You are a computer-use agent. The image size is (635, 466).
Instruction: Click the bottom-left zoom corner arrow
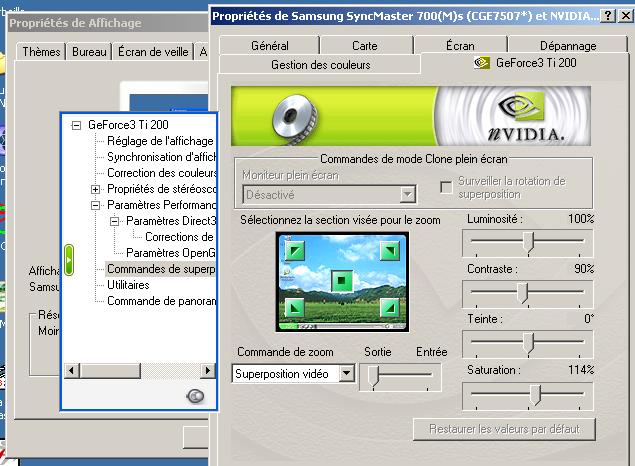(x=294, y=309)
